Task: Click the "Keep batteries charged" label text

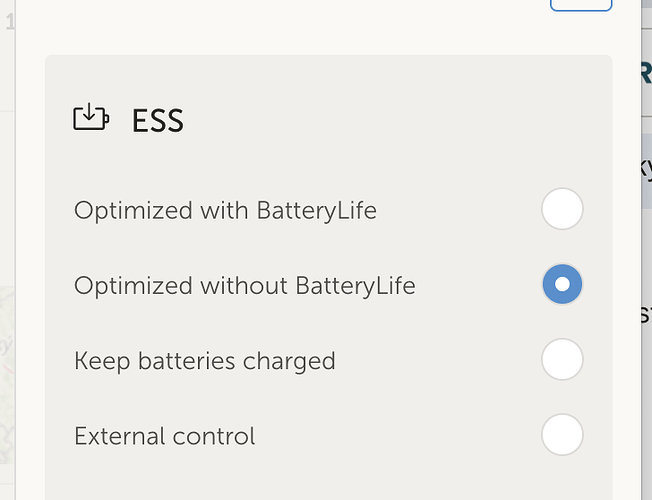Action: click(204, 360)
